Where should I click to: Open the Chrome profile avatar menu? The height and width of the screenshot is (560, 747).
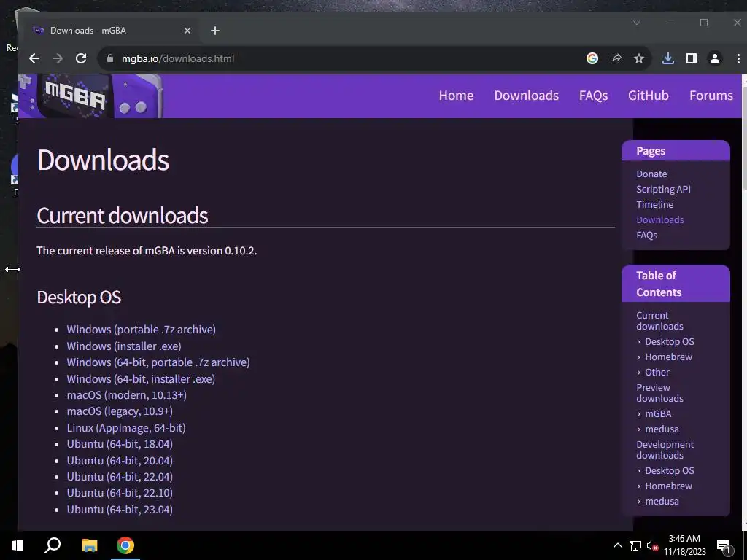click(x=715, y=58)
